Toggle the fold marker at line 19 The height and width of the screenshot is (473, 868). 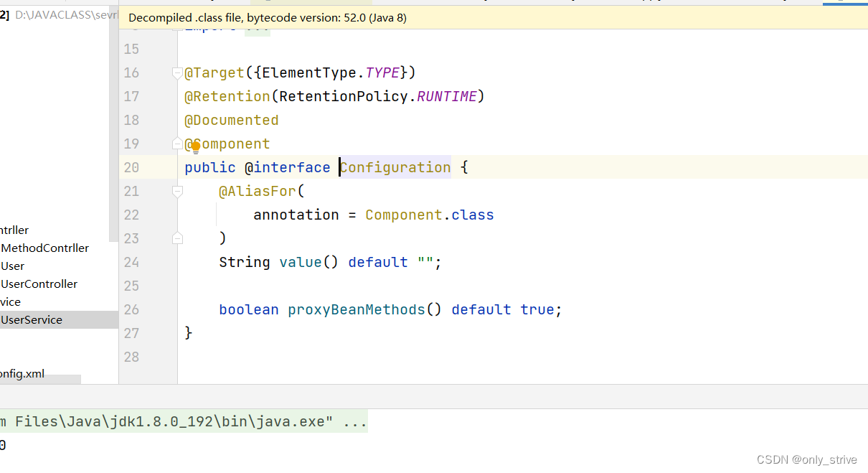177,144
